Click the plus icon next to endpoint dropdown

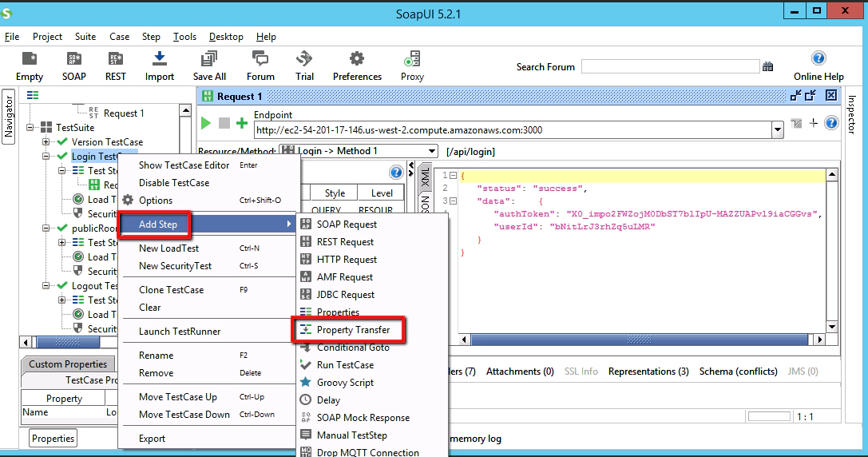pyautogui.click(x=813, y=123)
